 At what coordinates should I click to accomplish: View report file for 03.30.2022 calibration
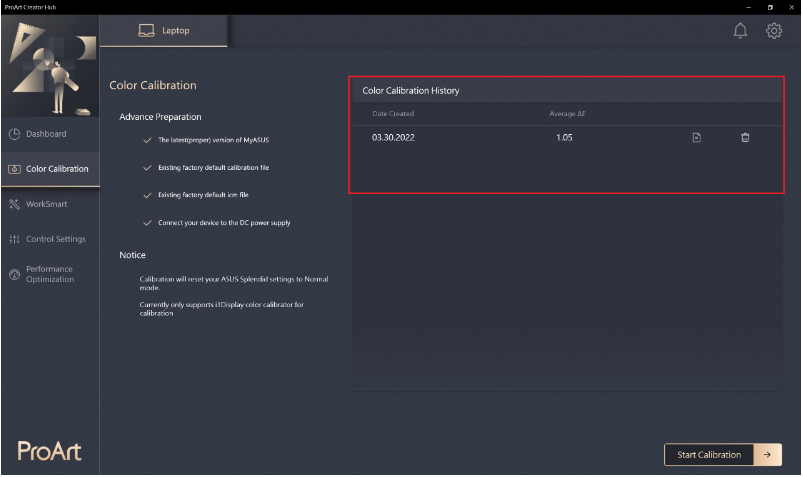pyautogui.click(x=696, y=137)
